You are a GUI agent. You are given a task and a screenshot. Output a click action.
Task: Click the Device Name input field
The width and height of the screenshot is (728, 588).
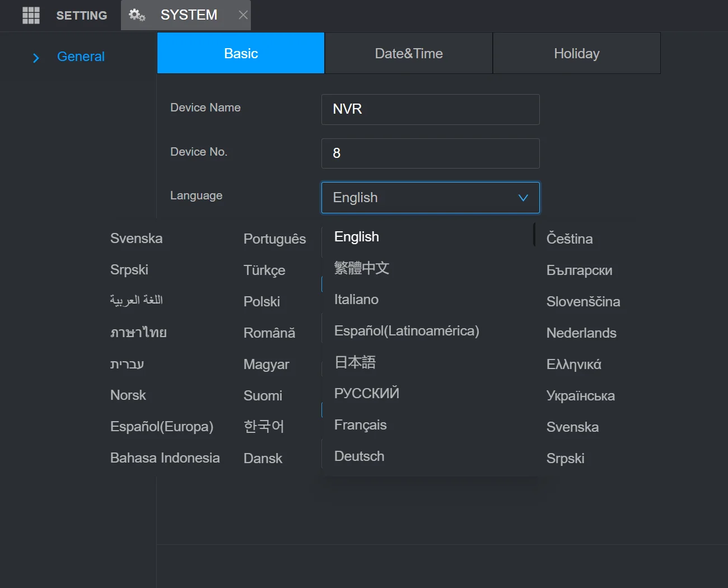coord(430,109)
